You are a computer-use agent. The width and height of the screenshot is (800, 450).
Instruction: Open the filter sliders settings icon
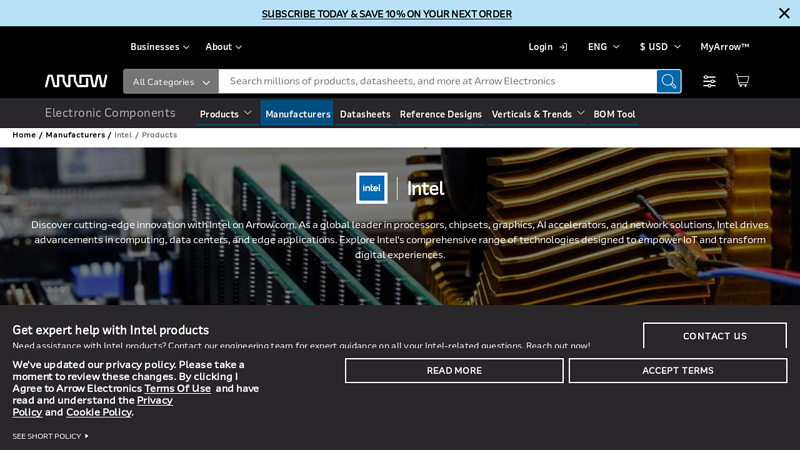coord(709,81)
